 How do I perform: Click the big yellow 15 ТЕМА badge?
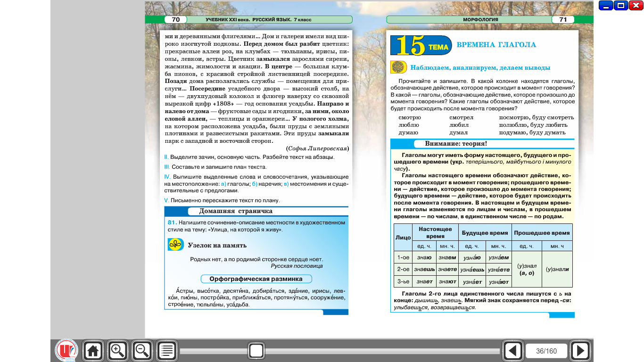point(421,46)
